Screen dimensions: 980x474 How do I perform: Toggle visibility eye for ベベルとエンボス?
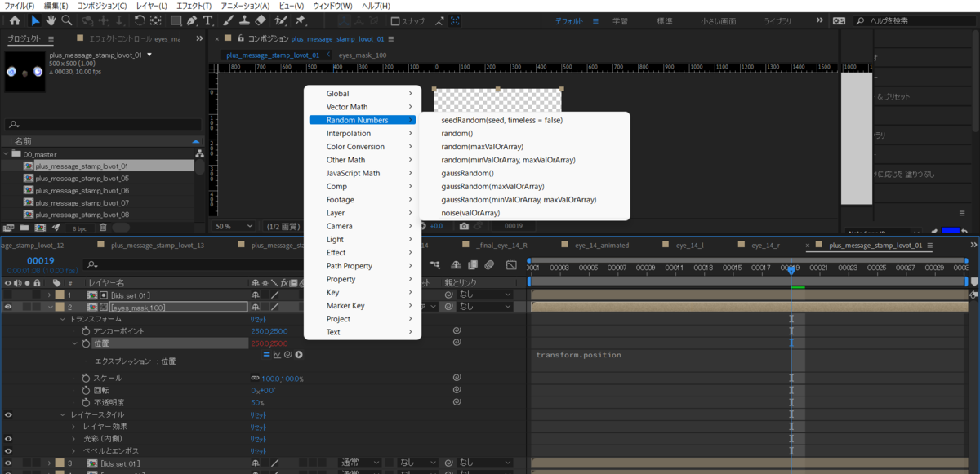click(8, 450)
